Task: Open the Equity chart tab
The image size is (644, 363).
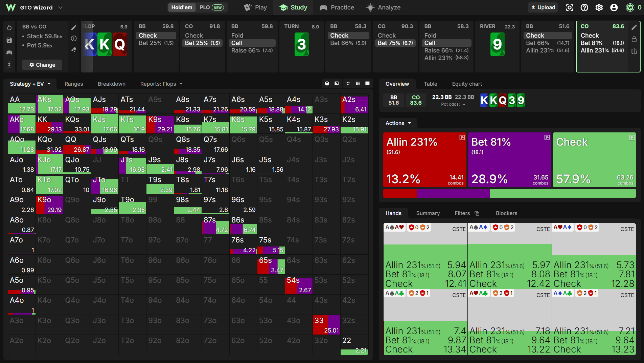Action: click(x=467, y=84)
